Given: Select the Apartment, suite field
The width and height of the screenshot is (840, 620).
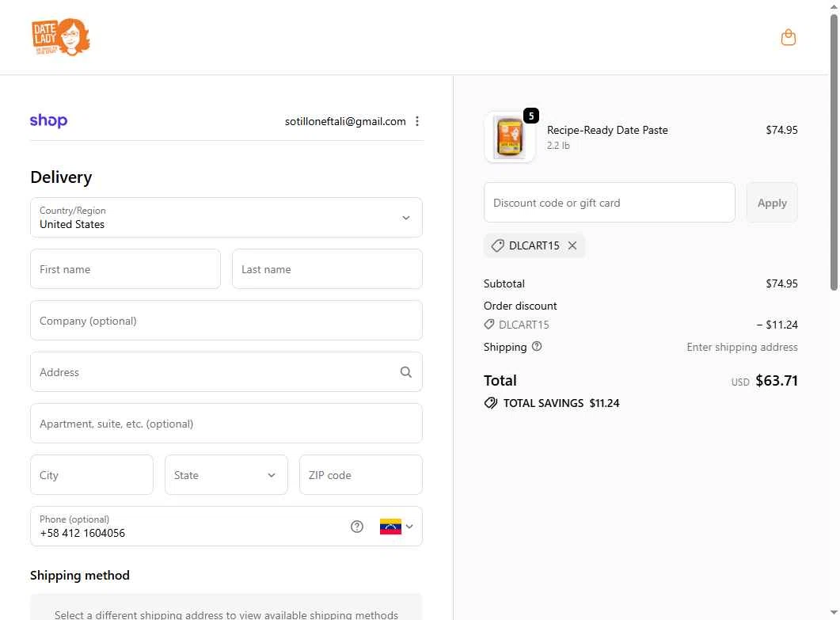Looking at the screenshot, I should click(226, 424).
